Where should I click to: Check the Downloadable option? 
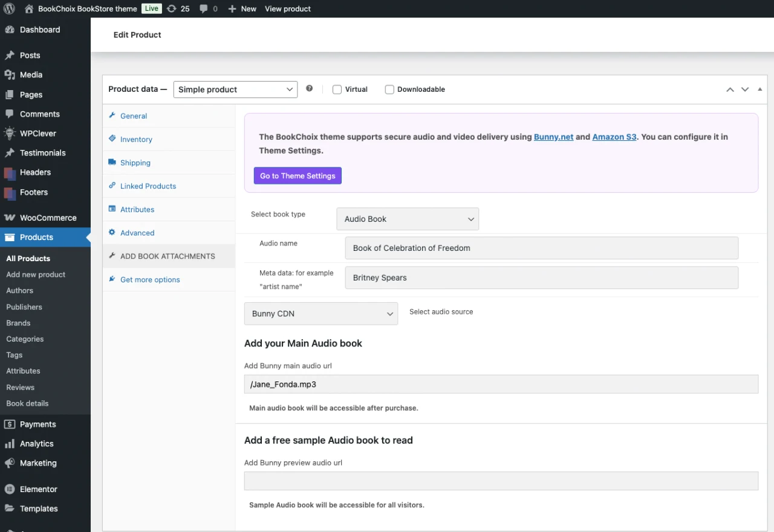point(389,89)
